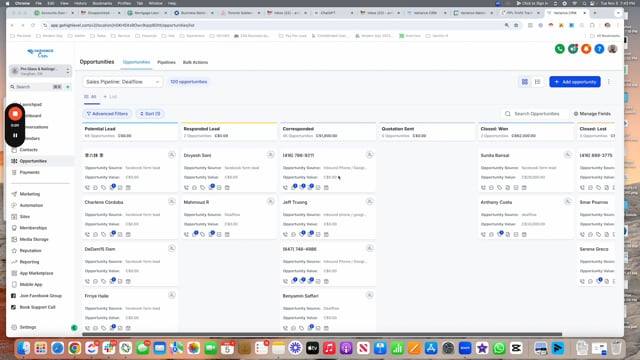Click owner avatar icon on Jeff Truong card
The image size is (640, 360).
(369, 202)
